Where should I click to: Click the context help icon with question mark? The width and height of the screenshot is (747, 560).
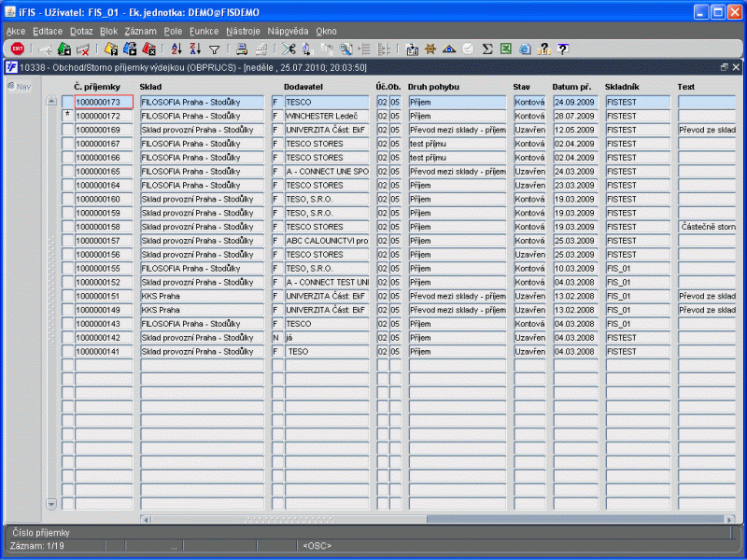[x=543, y=49]
